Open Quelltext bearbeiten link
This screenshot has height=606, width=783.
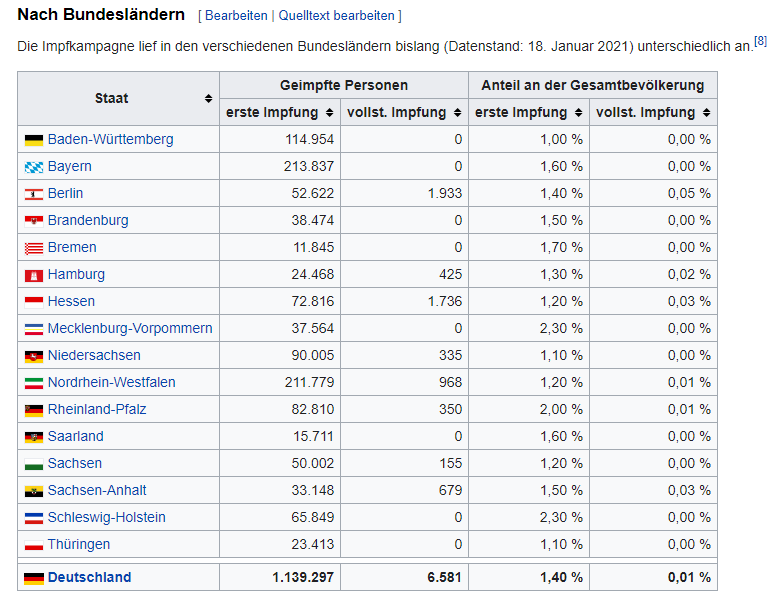pos(337,16)
